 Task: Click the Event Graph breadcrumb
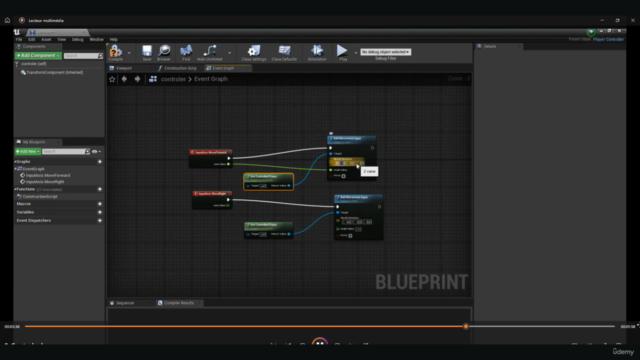(211, 79)
